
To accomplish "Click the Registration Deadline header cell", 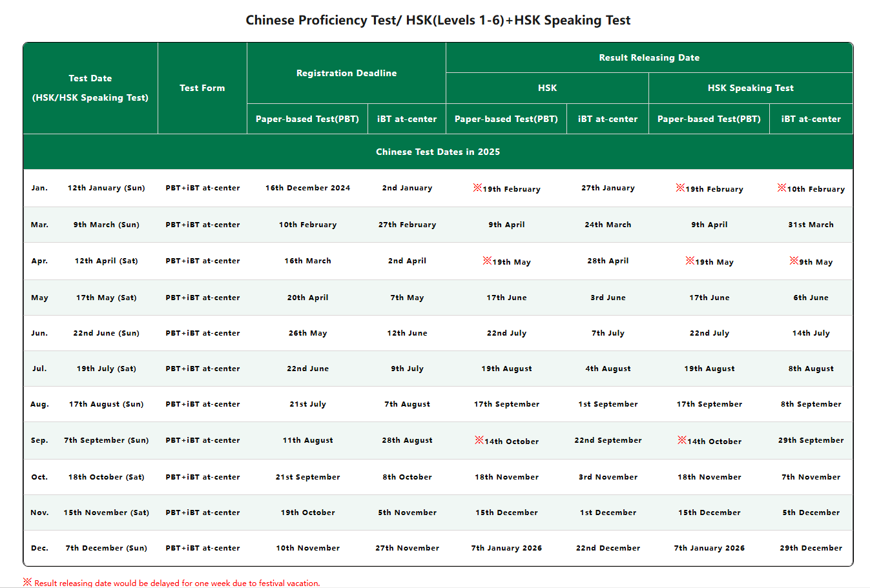I will (346, 74).
